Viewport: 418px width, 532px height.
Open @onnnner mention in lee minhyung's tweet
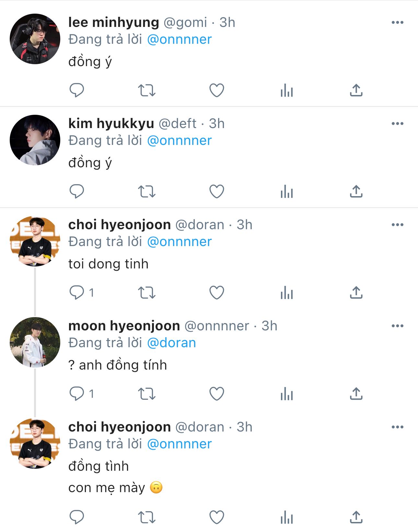[179, 40]
